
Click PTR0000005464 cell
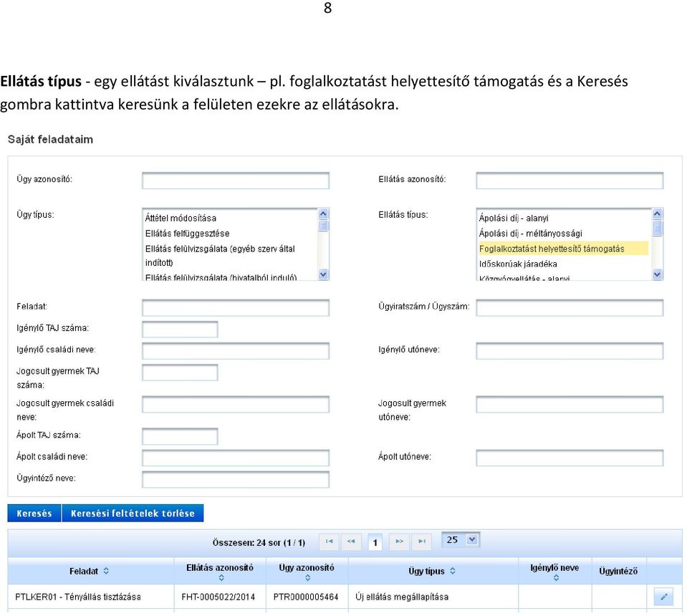(x=306, y=597)
